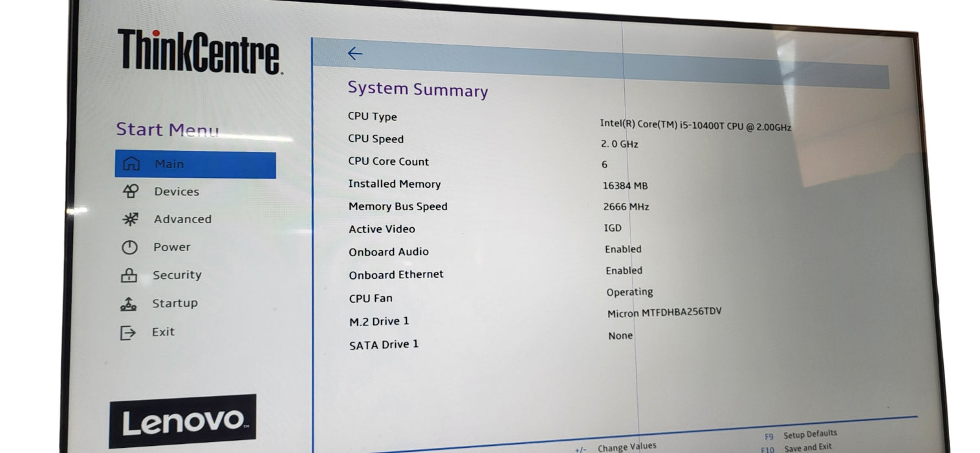980x453 pixels.
Task: Click the Onboard Audio label
Action: tap(389, 252)
